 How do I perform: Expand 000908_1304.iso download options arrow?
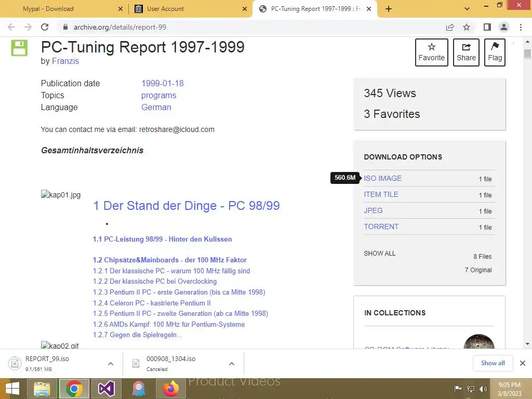point(232,364)
